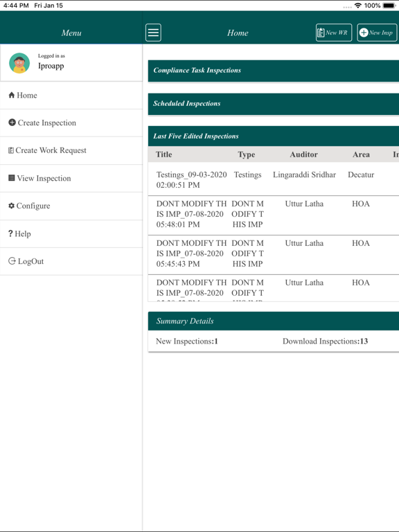Click the Auditor column header
This screenshot has width=399, height=532.
coord(303,154)
